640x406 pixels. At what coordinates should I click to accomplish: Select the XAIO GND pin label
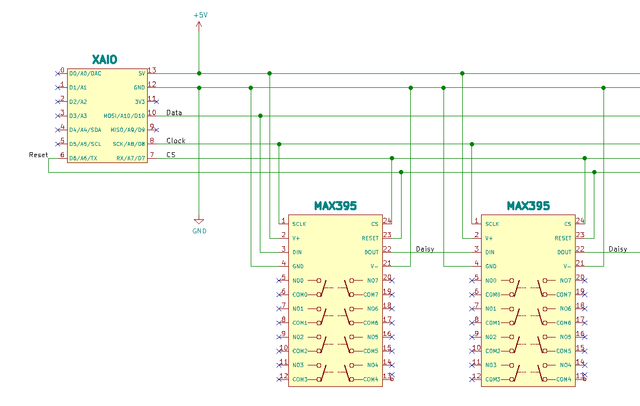point(139,88)
